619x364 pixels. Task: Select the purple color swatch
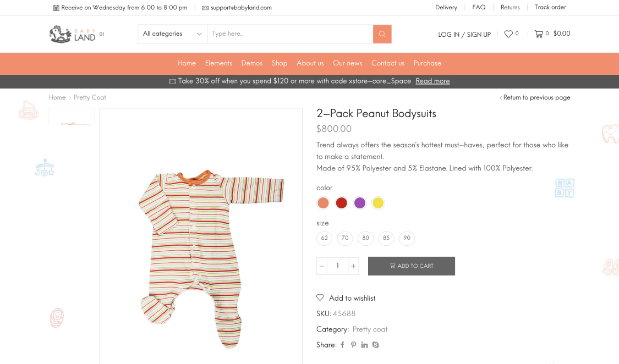tap(360, 203)
